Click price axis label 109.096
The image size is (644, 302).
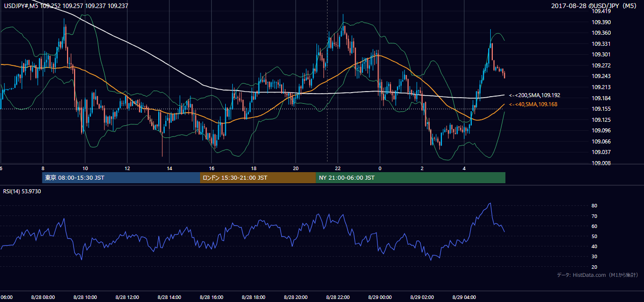coord(601,130)
